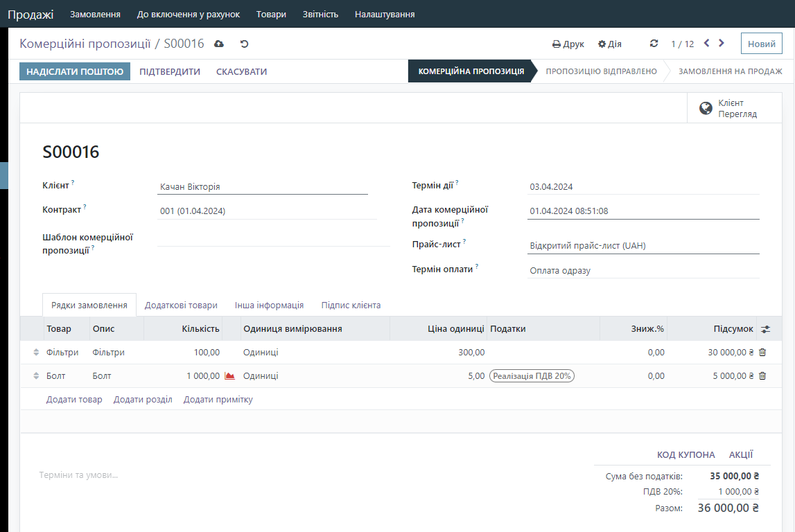Click Додати товар link

click(74, 400)
